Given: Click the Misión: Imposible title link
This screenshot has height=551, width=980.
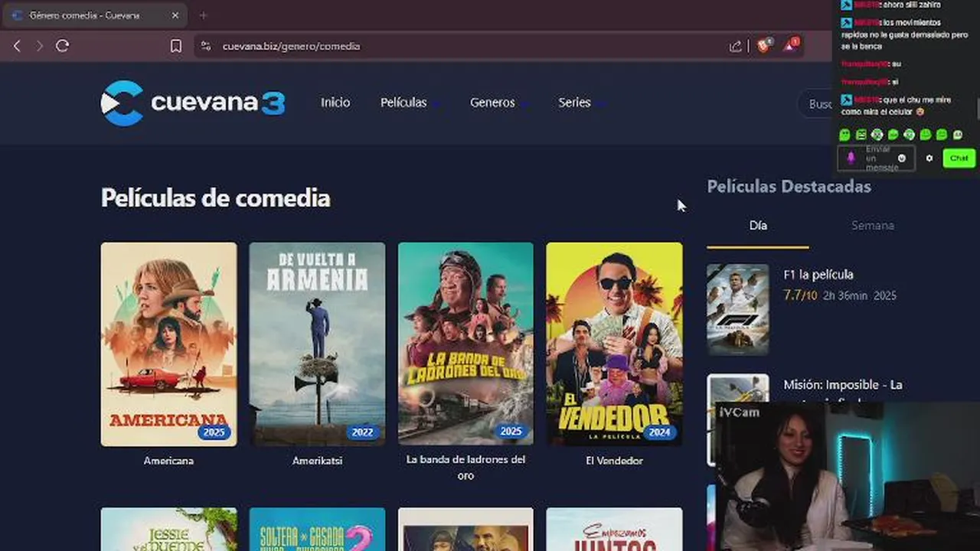Looking at the screenshot, I should tap(843, 385).
